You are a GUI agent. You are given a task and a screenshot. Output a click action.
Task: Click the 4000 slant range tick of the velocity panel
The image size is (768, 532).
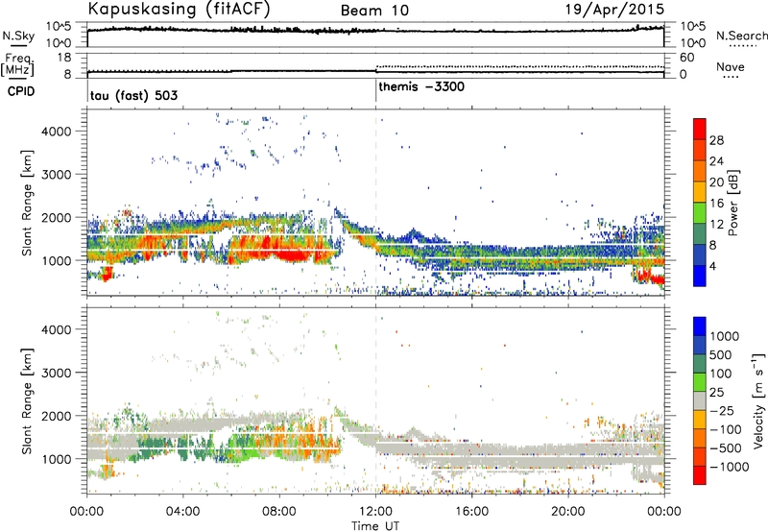(x=56, y=329)
